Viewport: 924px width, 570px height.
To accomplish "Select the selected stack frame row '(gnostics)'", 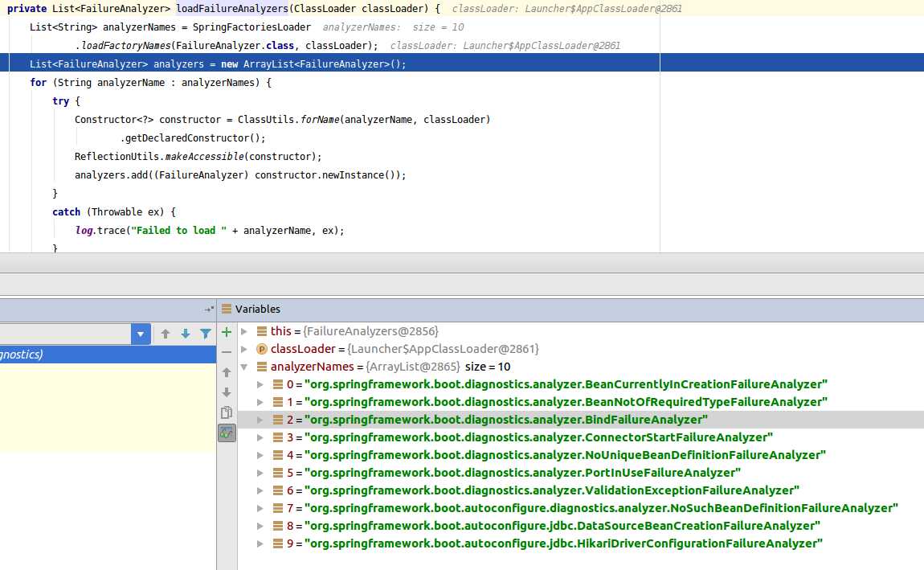I will pos(108,355).
